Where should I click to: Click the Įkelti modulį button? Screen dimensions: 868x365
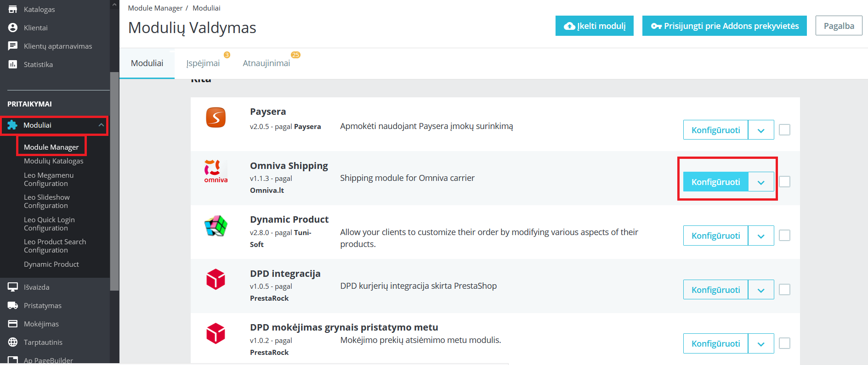pyautogui.click(x=595, y=26)
